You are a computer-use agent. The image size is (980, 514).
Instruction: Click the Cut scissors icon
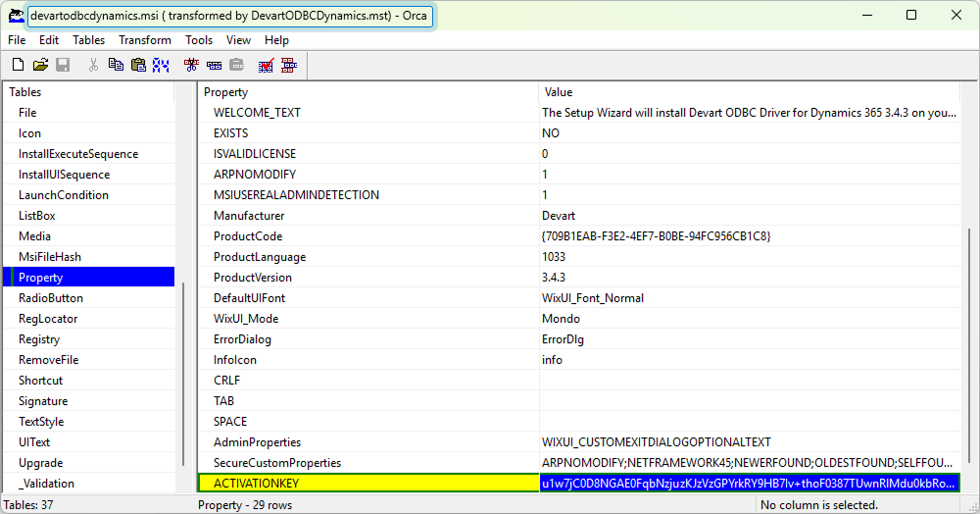[93, 65]
